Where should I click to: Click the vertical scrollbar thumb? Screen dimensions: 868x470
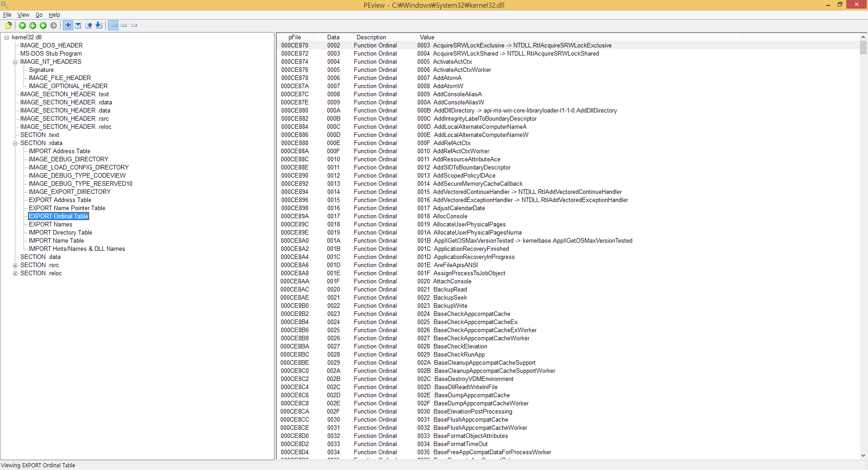pyautogui.click(x=863, y=47)
